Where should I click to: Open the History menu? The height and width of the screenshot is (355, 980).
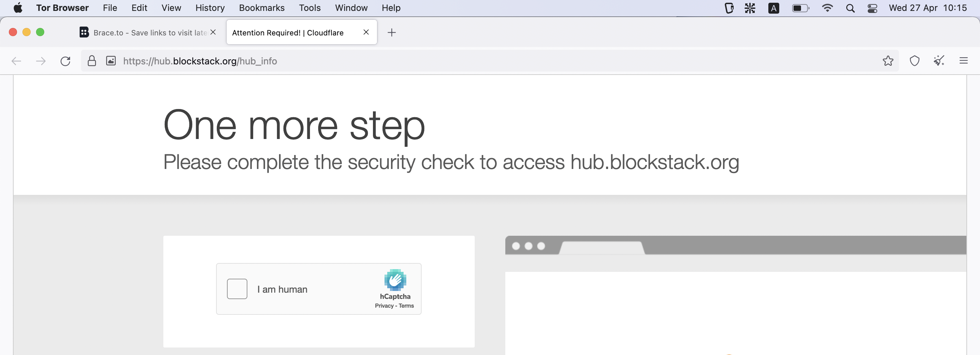pos(210,7)
